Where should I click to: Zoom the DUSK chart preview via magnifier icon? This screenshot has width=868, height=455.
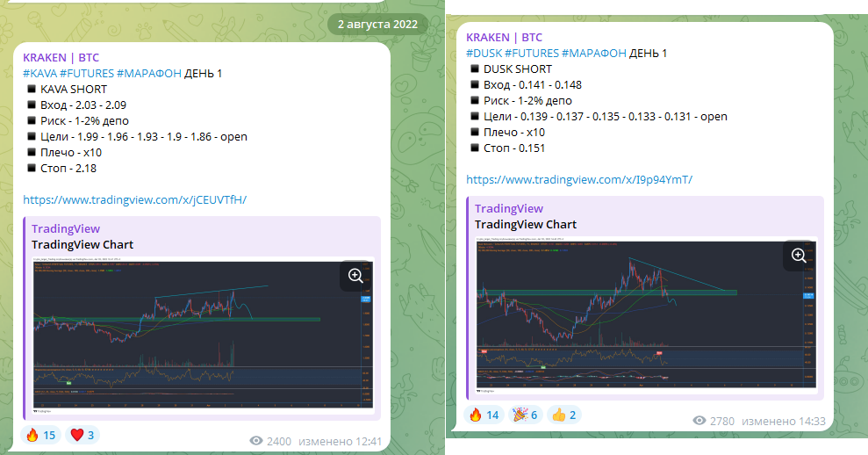799,256
